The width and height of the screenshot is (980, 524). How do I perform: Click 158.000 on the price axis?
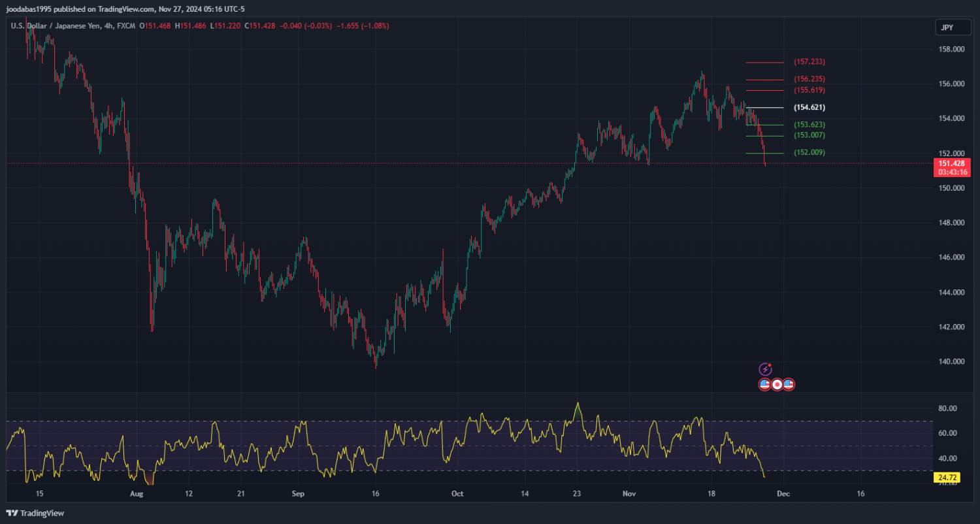[953, 50]
